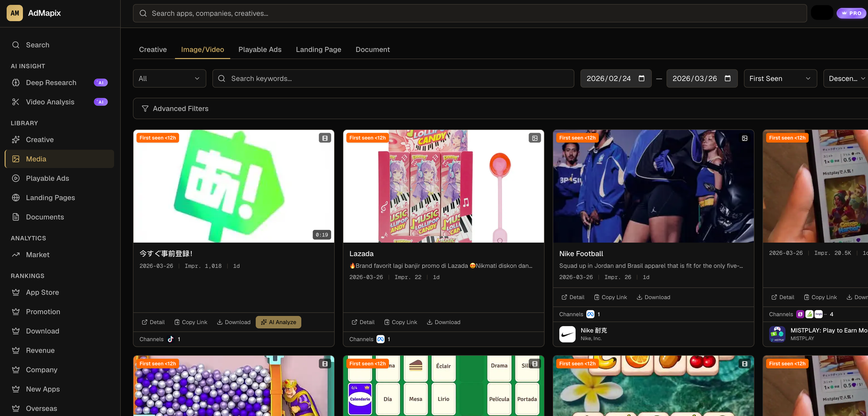
Task: Switch to the Landing Page tab
Action: tap(319, 49)
